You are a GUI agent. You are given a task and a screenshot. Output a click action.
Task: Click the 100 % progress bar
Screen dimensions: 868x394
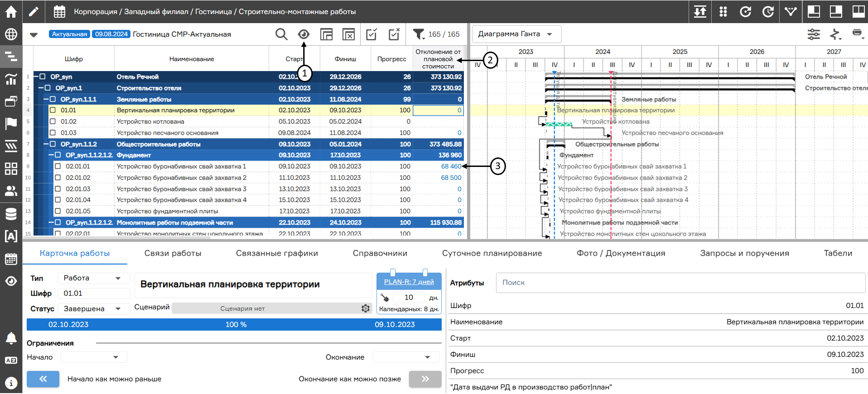coord(234,324)
